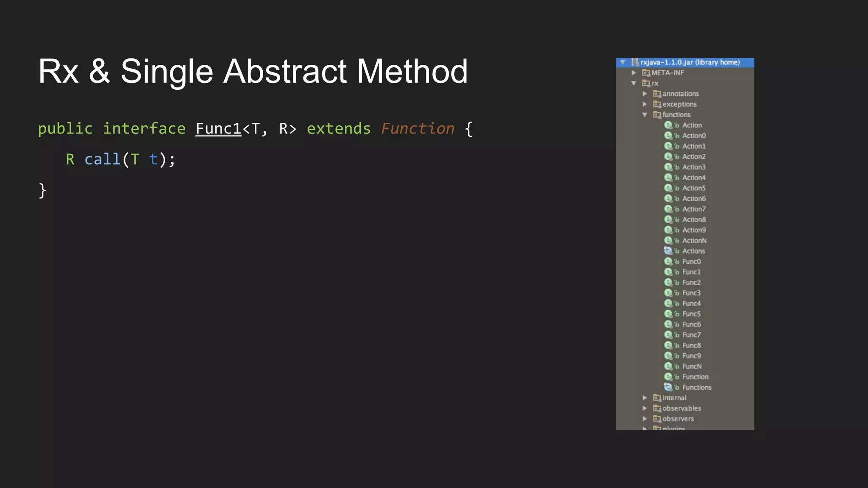Screen dimensions: 868x488
Task: Click the Action2 interface icon
Action: [668, 157]
